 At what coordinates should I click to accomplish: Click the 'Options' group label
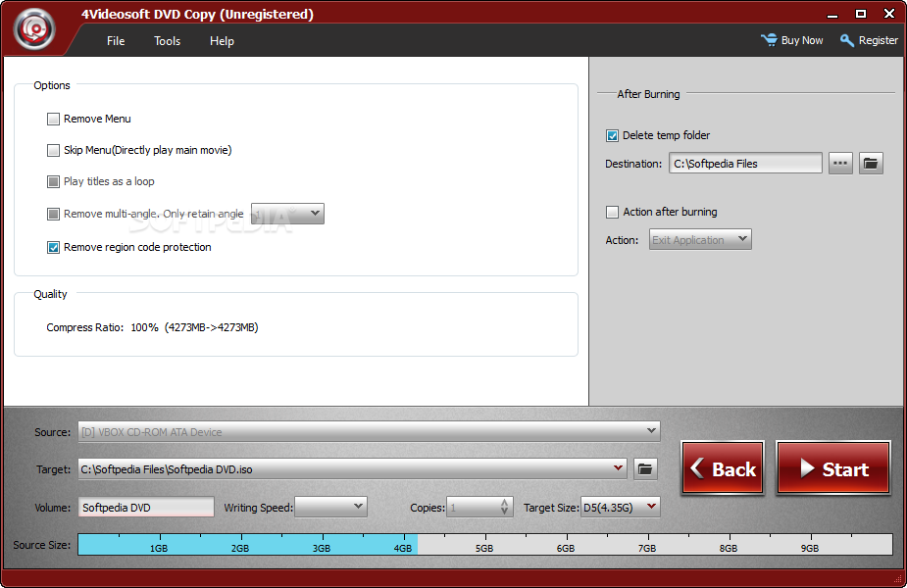(x=52, y=85)
